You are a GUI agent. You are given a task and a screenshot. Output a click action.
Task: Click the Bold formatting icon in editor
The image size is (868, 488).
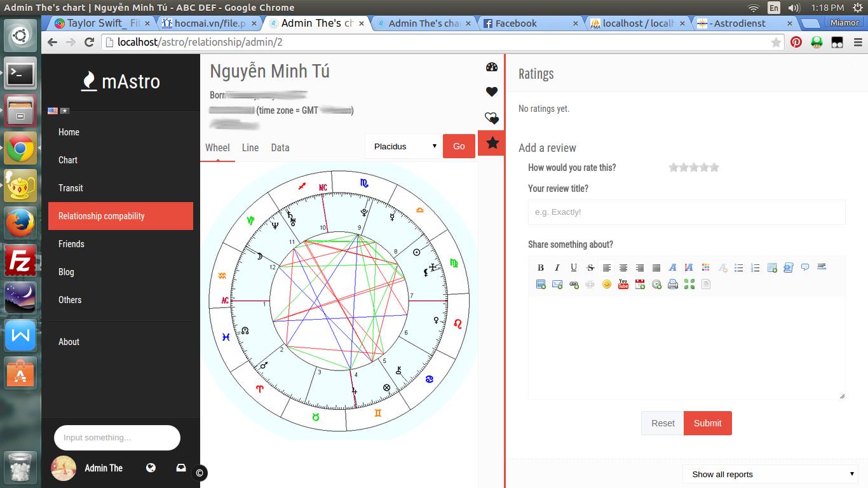541,268
